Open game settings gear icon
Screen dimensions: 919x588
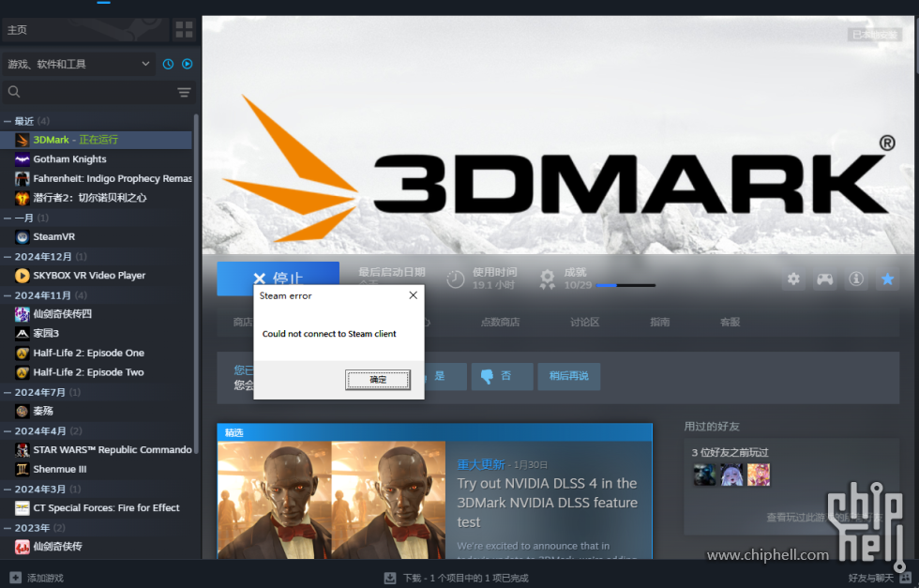[793, 279]
